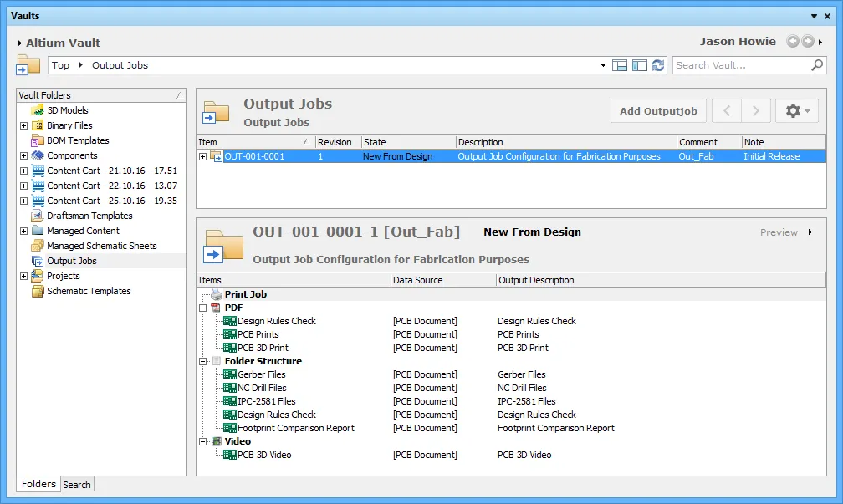This screenshot has height=504, width=843.
Task: Click the Content Cart 22.10.16 cart icon
Action: click(38, 186)
